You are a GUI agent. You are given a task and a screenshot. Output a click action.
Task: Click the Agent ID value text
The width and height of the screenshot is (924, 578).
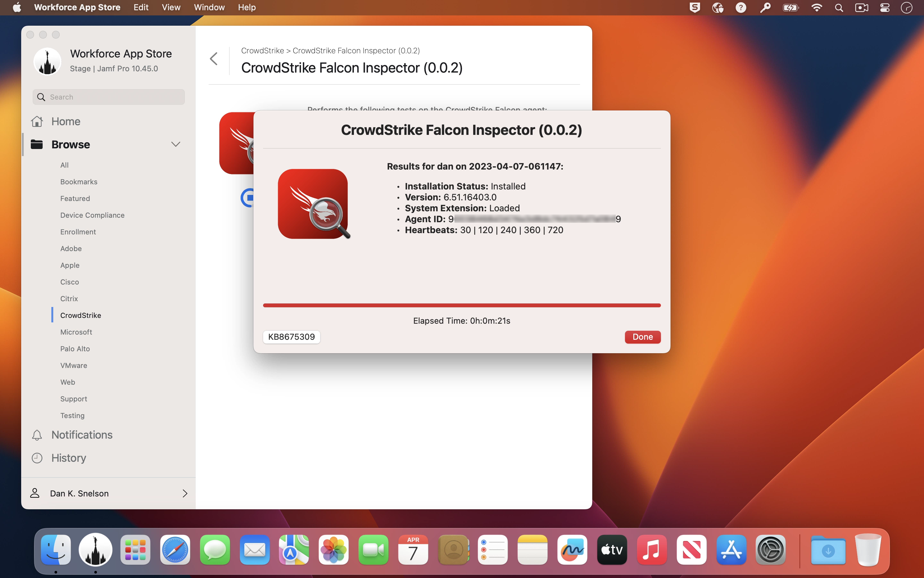pos(535,219)
